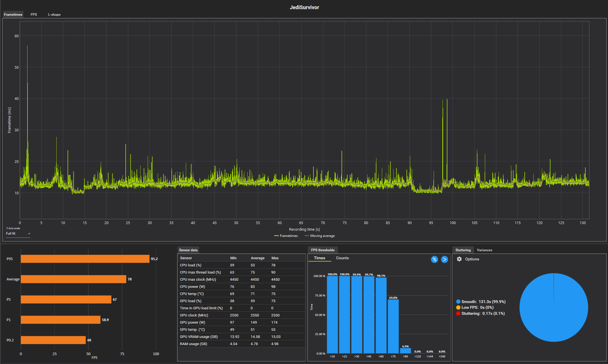Click the orange Low FPS legend marker
The width and height of the screenshot is (608, 364).
(x=458, y=308)
